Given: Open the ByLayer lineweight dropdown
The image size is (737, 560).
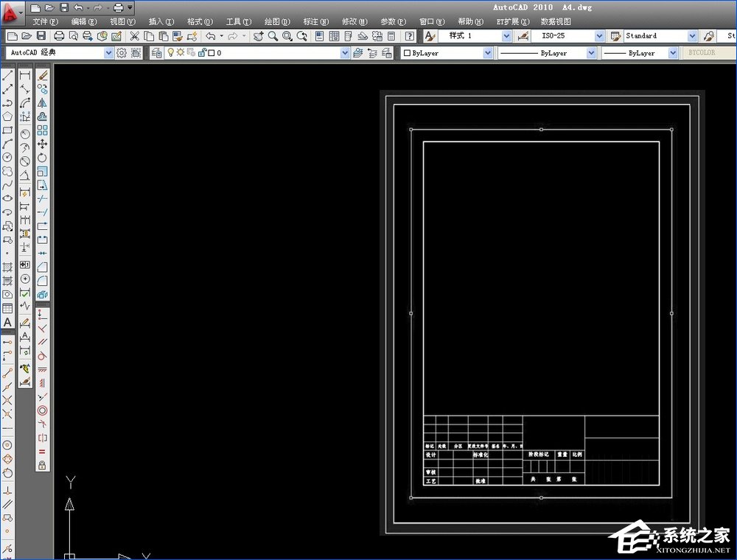Looking at the screenshot, I should click(x=673, y=53).
